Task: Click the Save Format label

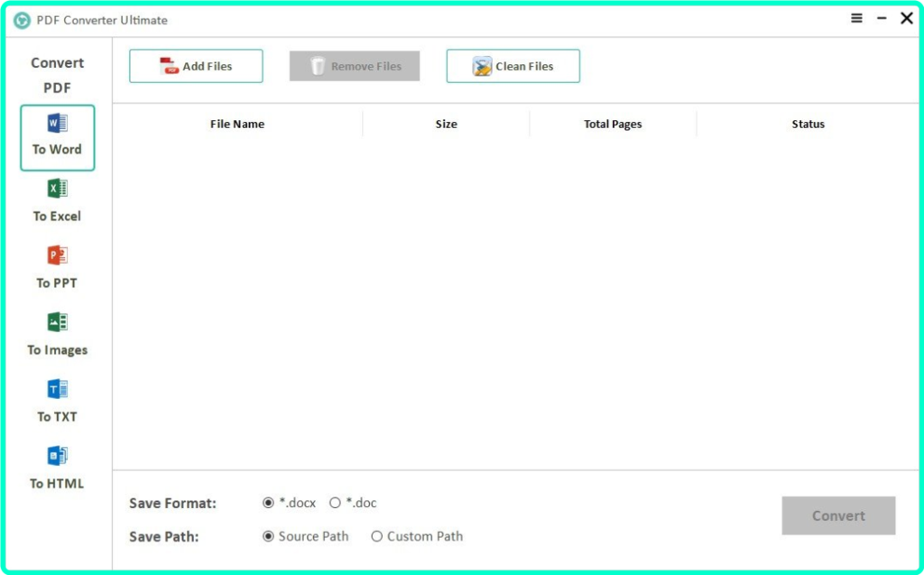Action: click(172, 503)
